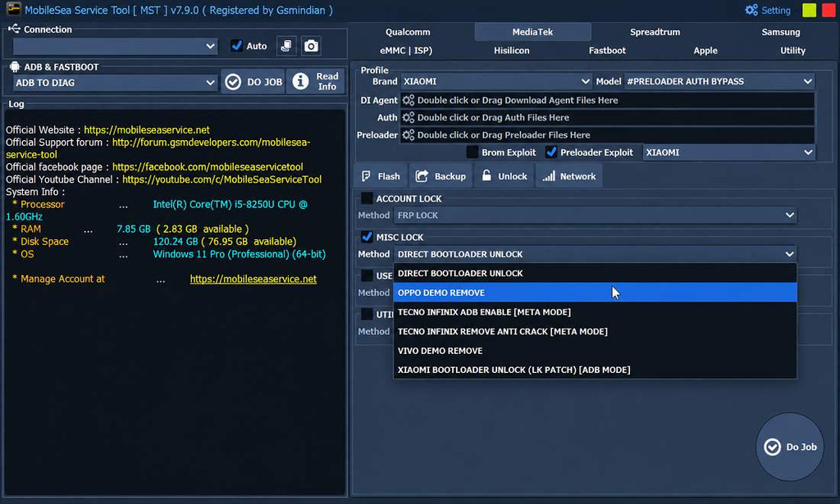The image size is (840, 504).
Task: Open the Flash sub-tab
Action: click(381, 176)
